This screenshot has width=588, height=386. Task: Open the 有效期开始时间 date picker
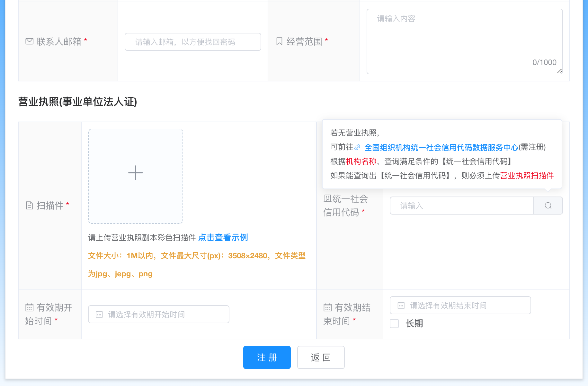coord(159,314)
